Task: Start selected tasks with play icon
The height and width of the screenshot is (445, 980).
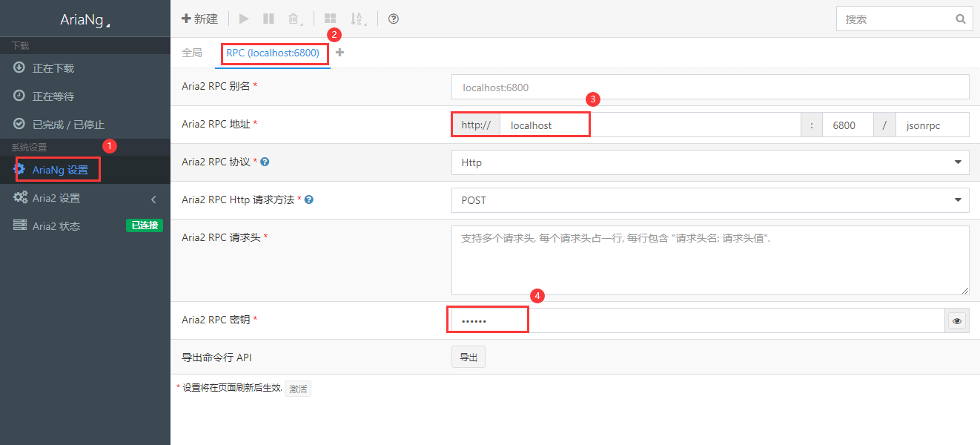Action: point(244,19)
